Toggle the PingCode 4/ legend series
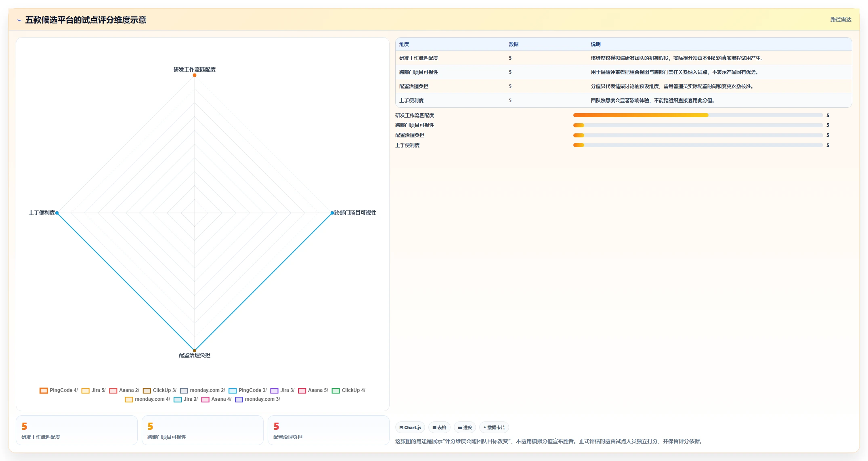The height and width of the screenshot is (461, 868). pos(59,390)
